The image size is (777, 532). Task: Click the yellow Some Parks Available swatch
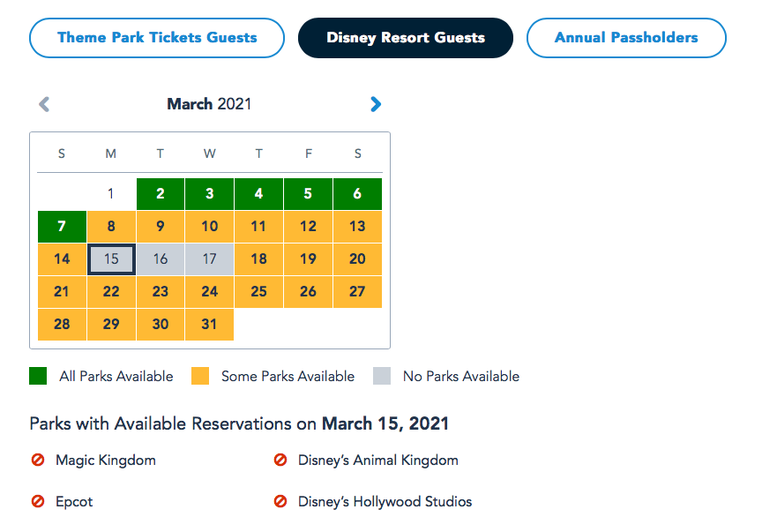(200, 376)
